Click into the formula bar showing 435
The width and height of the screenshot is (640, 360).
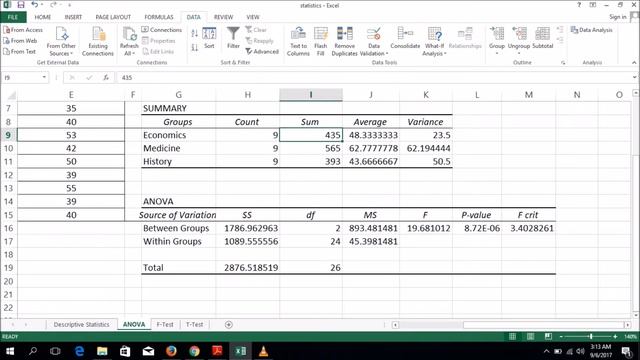(x=373, y=78)
